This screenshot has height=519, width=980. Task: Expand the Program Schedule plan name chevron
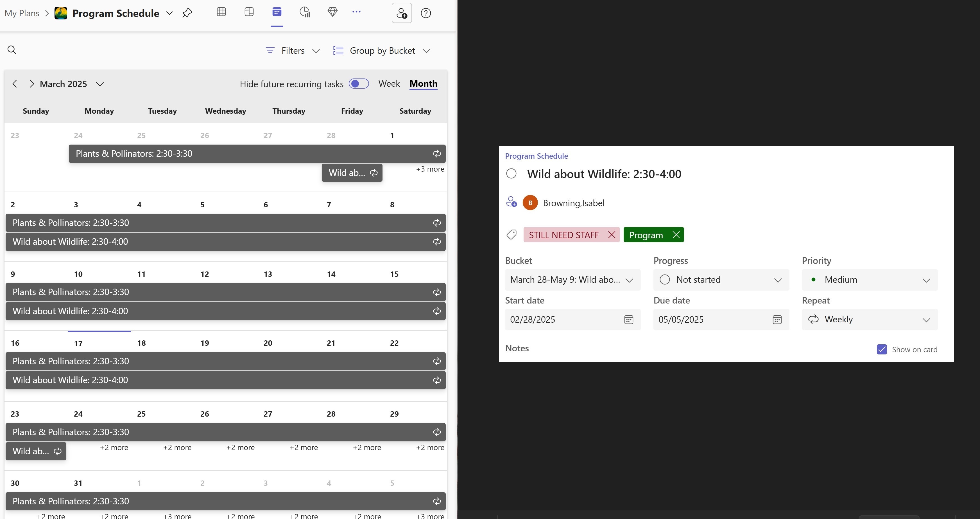(170, 13)
